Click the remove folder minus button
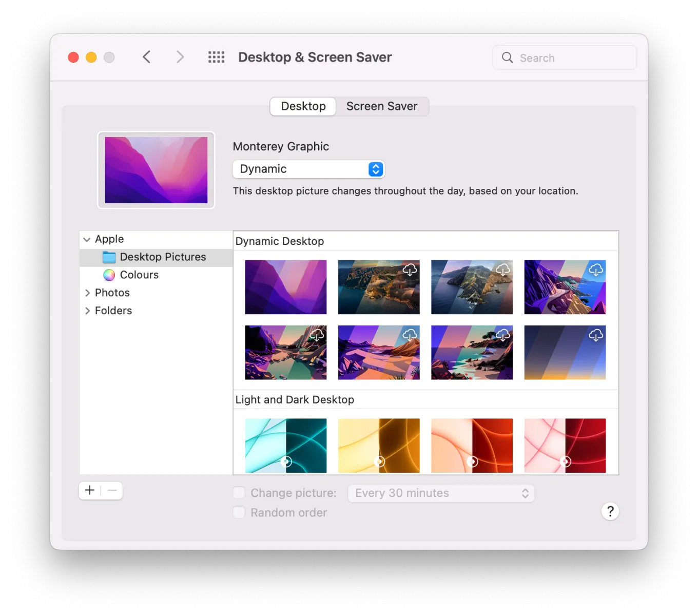698x616 pixels. coord(112,490)
